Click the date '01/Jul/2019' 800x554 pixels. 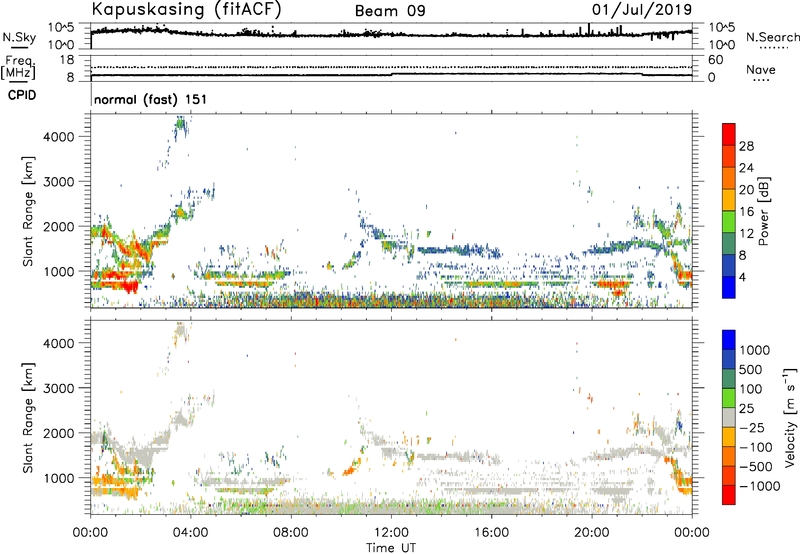tap(642, 10)
